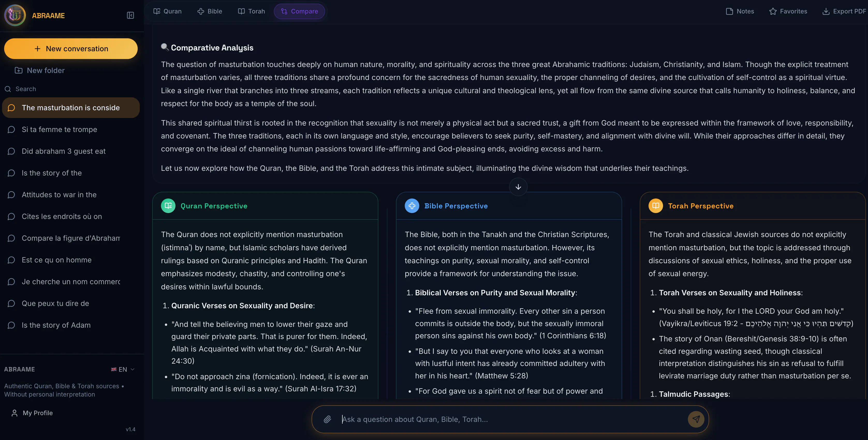Start a New conversation
This screenshot has height=440, width=868.
coord(71,48)
